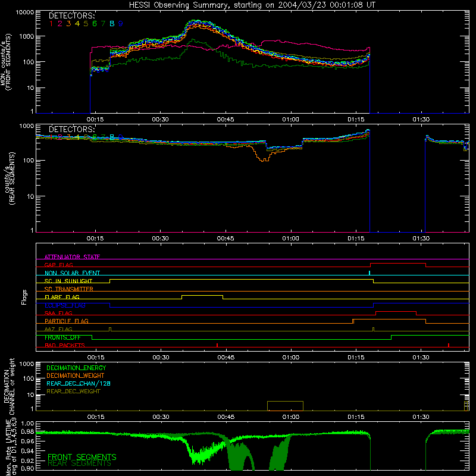Click the 00:30 time label under the Flags panel
Screen dimensions: 476x476
(x=161, y=358)
